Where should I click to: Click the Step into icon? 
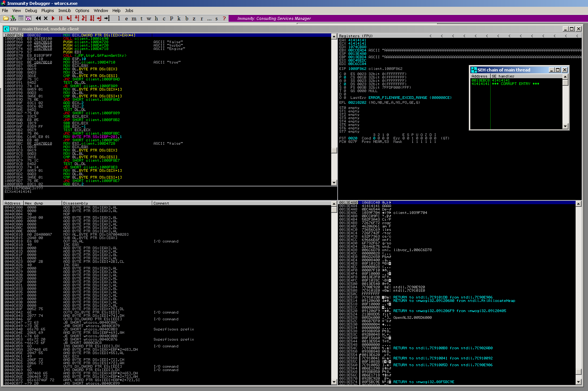pyautogui.click(x=69, y=18)
